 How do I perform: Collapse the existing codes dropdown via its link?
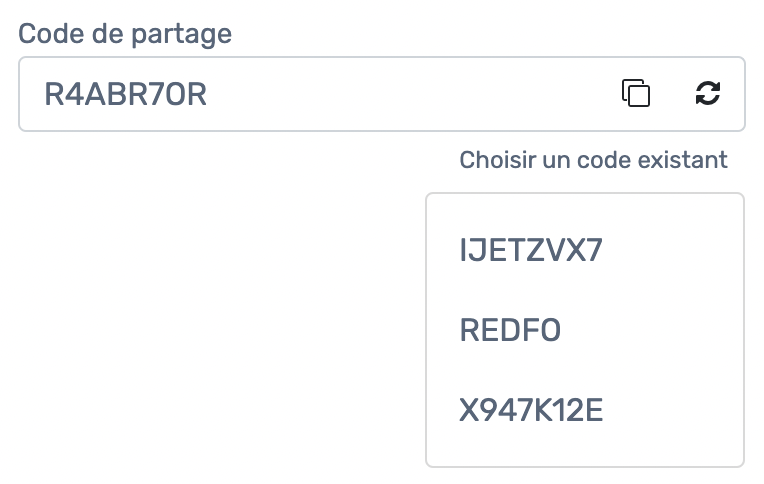tap(593, 160)
